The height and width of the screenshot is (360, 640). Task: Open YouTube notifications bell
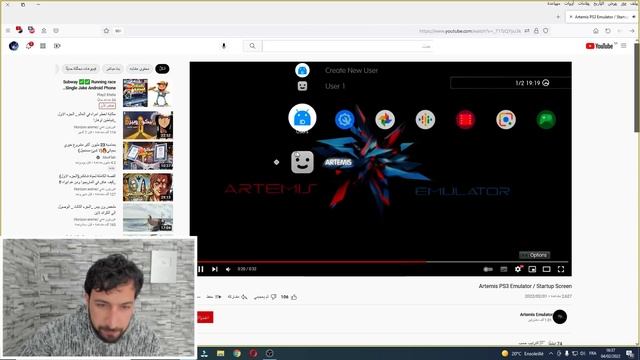pos(29,46)
